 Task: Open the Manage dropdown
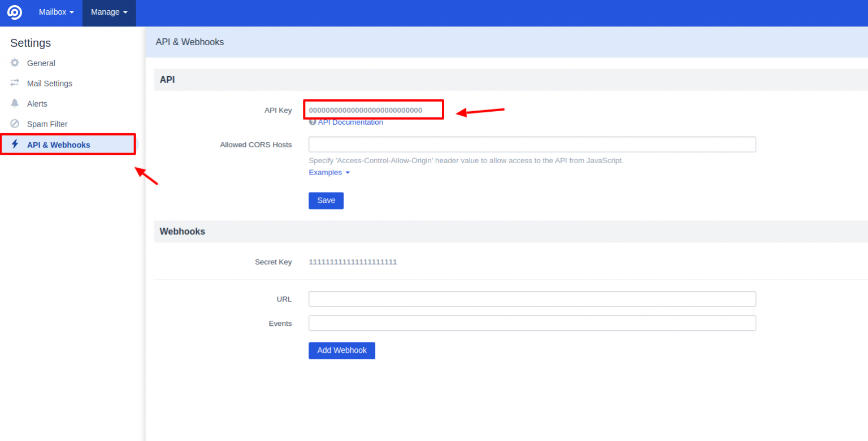pos(108,12)
